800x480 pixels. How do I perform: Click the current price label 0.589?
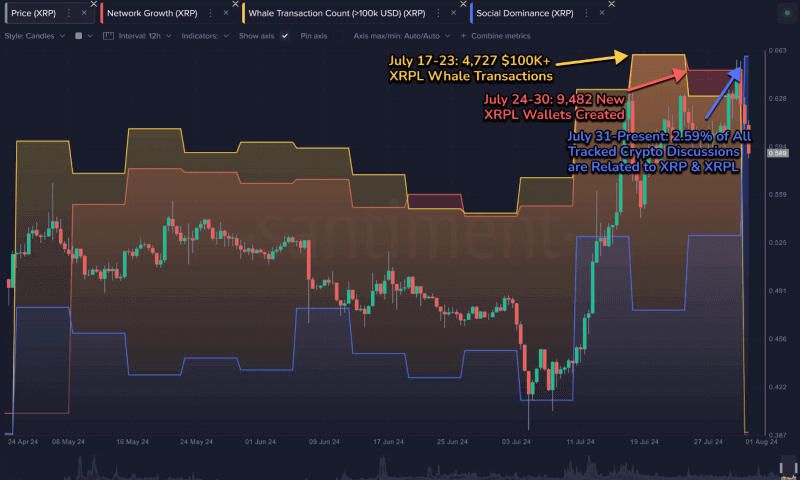[x=778, y=153]
